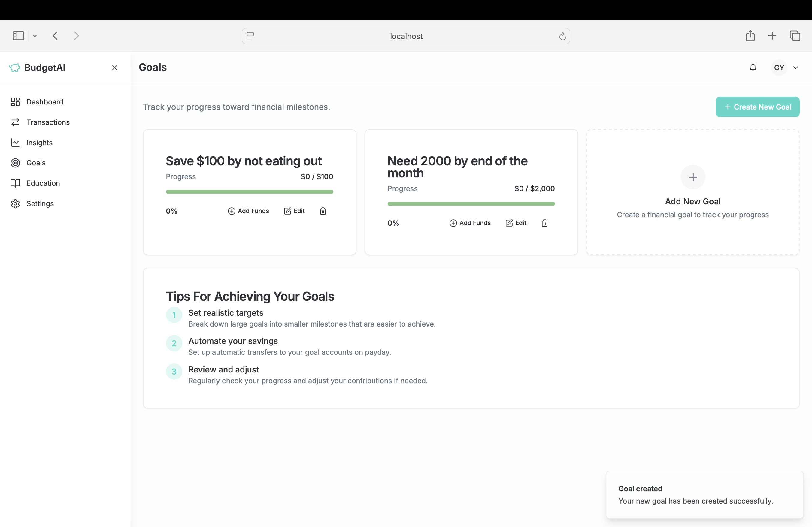Click the plus circle in Add New Goal card

(x=692, y=177)
